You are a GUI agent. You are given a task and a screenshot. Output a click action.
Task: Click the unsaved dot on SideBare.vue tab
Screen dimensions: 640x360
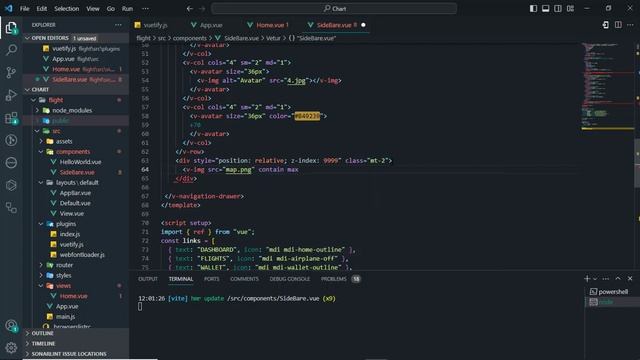(x=363, y=25)
